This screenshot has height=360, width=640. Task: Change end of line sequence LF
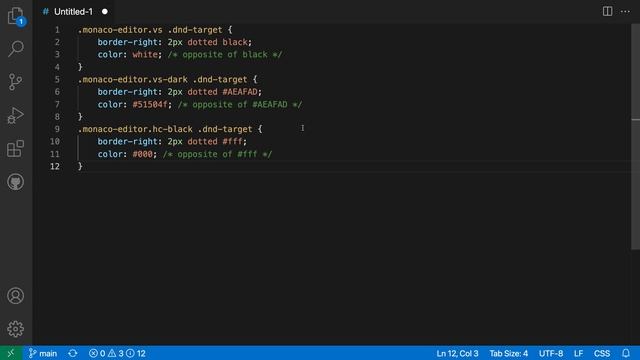(x=578, y=353)
